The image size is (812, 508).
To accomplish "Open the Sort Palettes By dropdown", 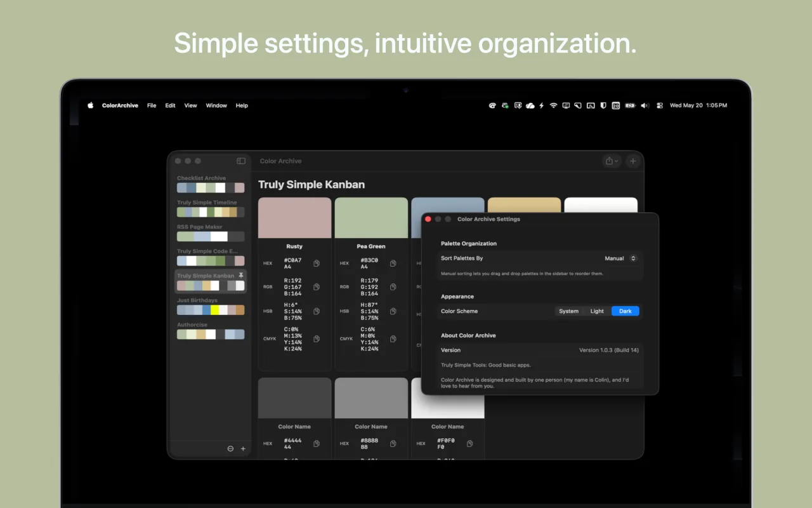I will coord(620,258).
